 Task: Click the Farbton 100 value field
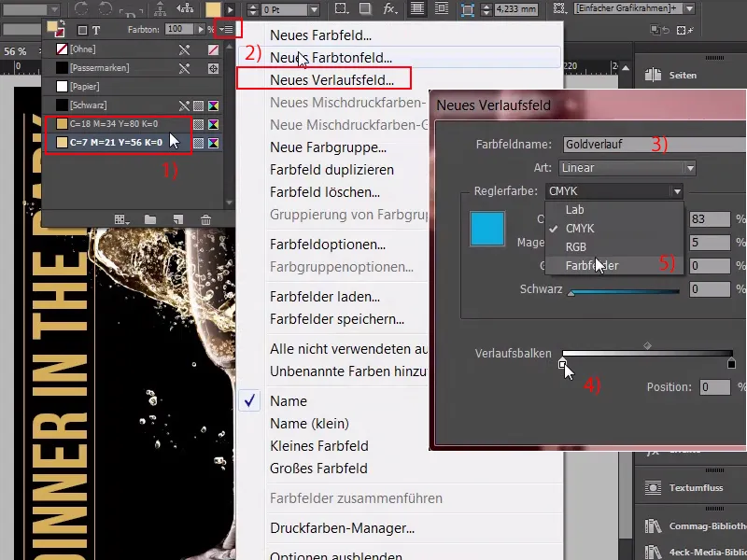tap(178, 29)
